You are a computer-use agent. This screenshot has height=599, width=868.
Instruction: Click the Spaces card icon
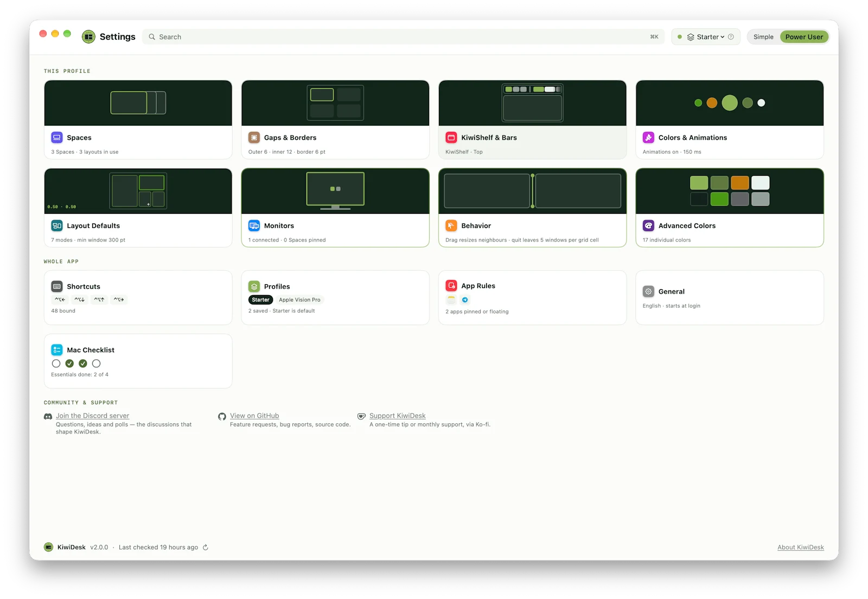[57, 137]
